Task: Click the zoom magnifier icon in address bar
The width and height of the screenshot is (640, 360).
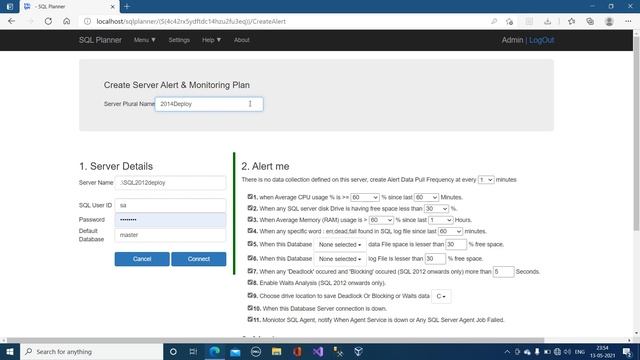Action: (x=494, y=21)
